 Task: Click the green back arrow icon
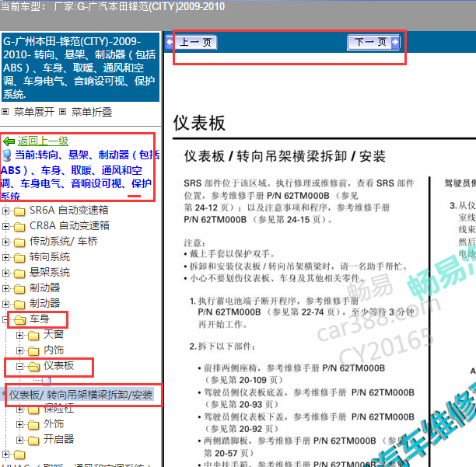(x=9, y=141)
